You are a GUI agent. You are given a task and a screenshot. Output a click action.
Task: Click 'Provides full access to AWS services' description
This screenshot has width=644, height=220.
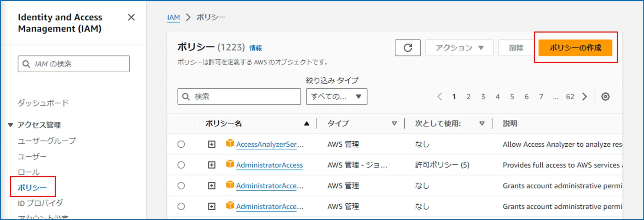(562, 165)
